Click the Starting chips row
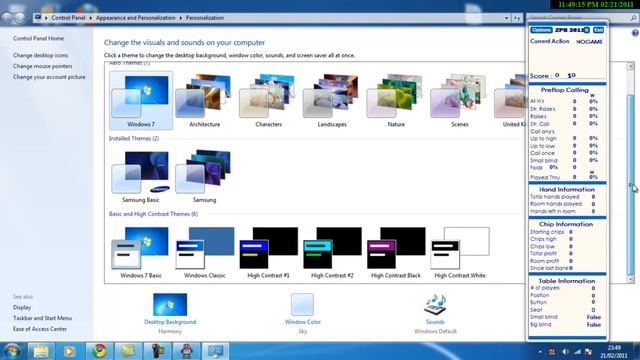The width and height of the screenshot is (640, 360). tap(551, 232)
